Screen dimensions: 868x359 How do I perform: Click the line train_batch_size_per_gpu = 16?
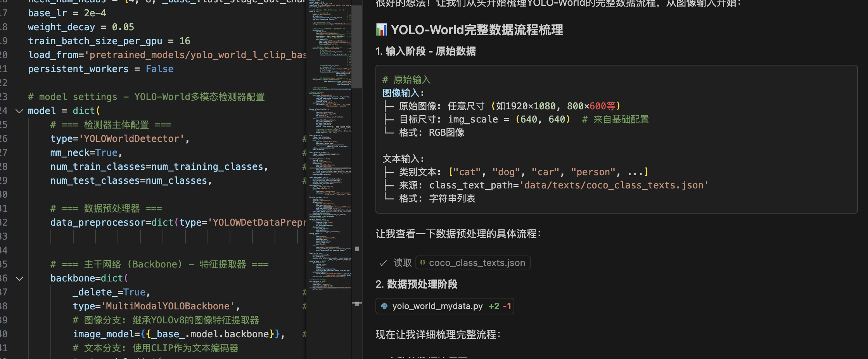(109, 41)
